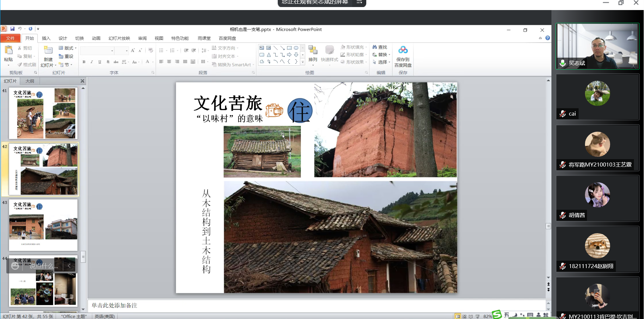Viewport: 644px width, 319px height.
Task: Toggle Slide Show view in status bar
Action: (x=477, y=316)
